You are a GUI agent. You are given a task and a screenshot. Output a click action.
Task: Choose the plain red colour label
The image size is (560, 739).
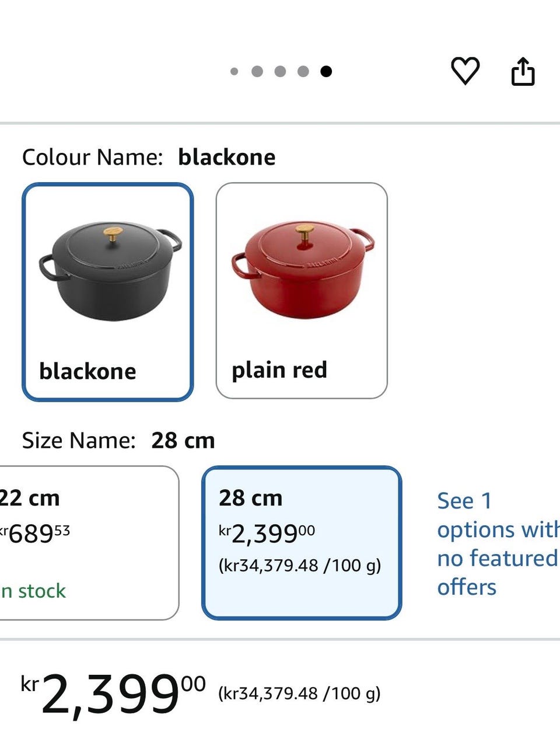pos(279,370)
